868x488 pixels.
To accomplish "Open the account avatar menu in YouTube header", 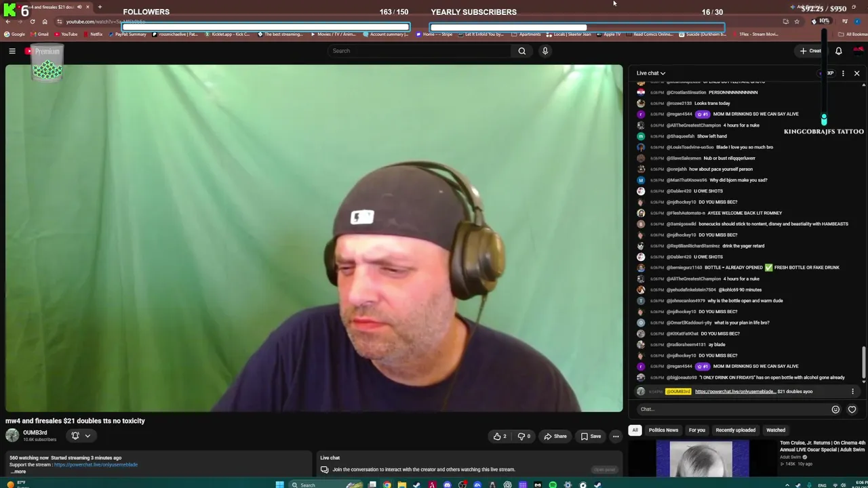I will (x=859, y=51).
